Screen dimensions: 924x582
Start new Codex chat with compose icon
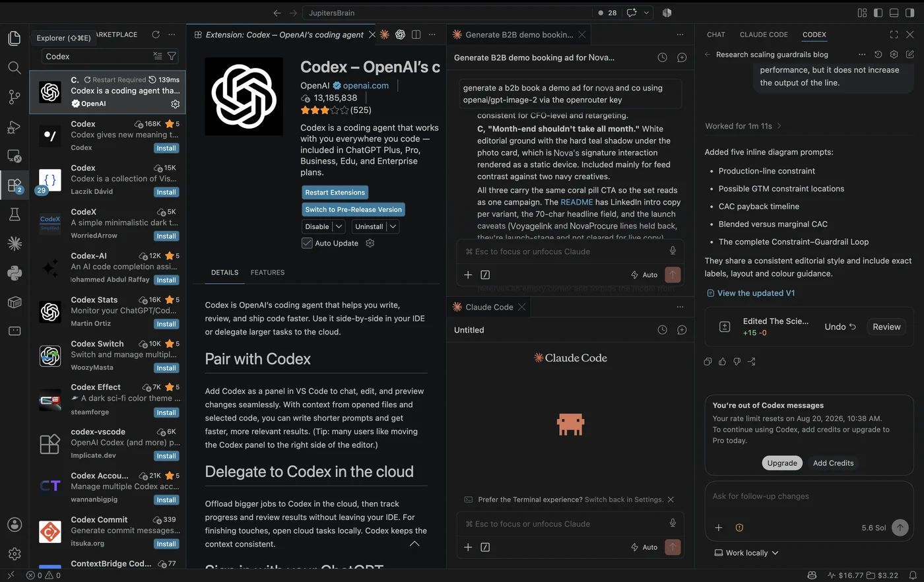(909, 54)
